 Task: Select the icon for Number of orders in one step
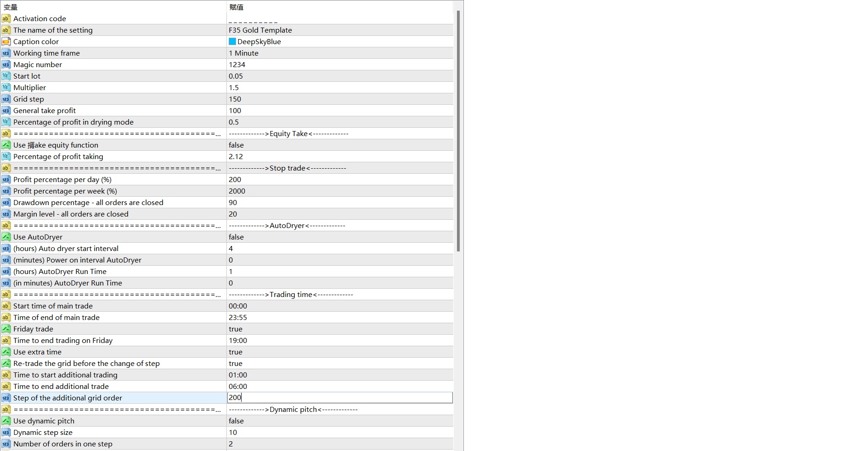click(6, 444)
